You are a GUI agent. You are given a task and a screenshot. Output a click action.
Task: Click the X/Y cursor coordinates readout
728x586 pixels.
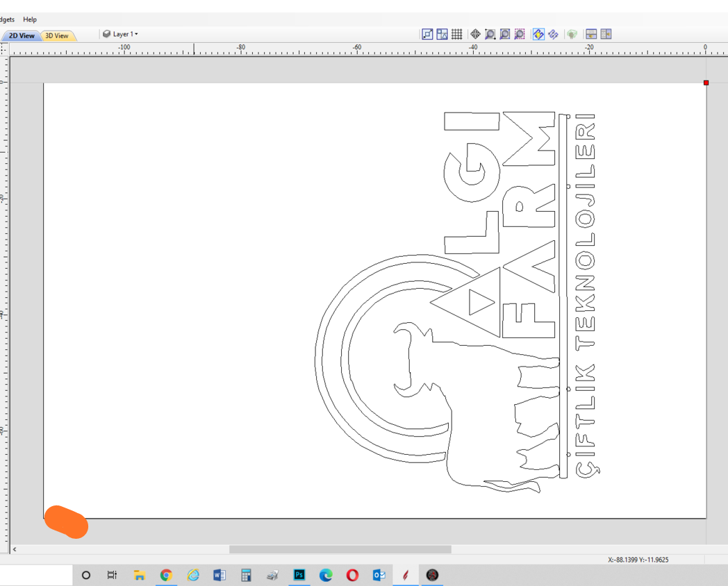(638, 560)
